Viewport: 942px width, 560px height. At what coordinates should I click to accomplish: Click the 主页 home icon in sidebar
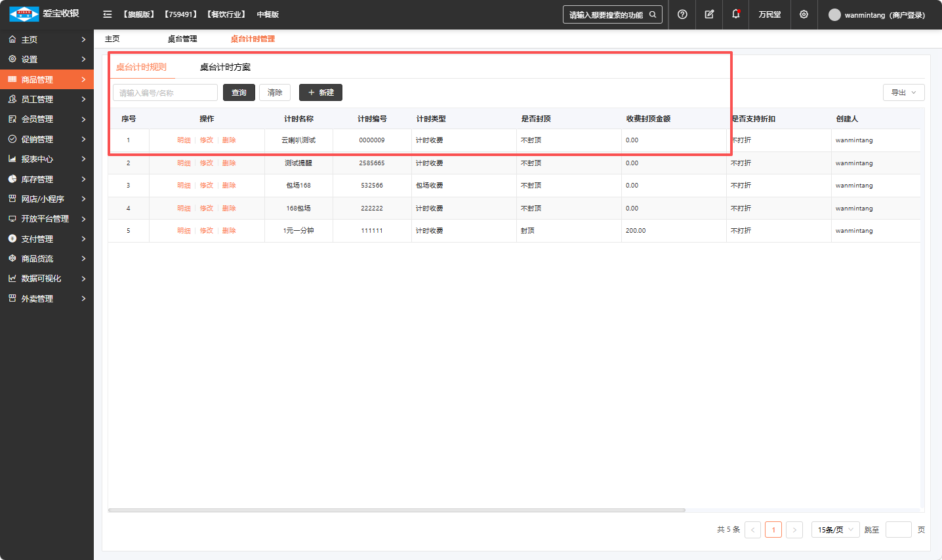pos(12,39)
